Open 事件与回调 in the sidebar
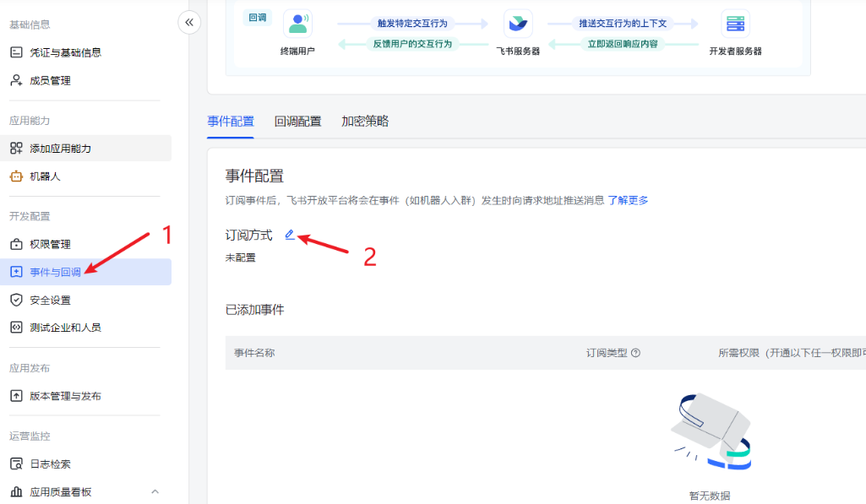This screenshot has height=504, width=866. pos(56,272)
